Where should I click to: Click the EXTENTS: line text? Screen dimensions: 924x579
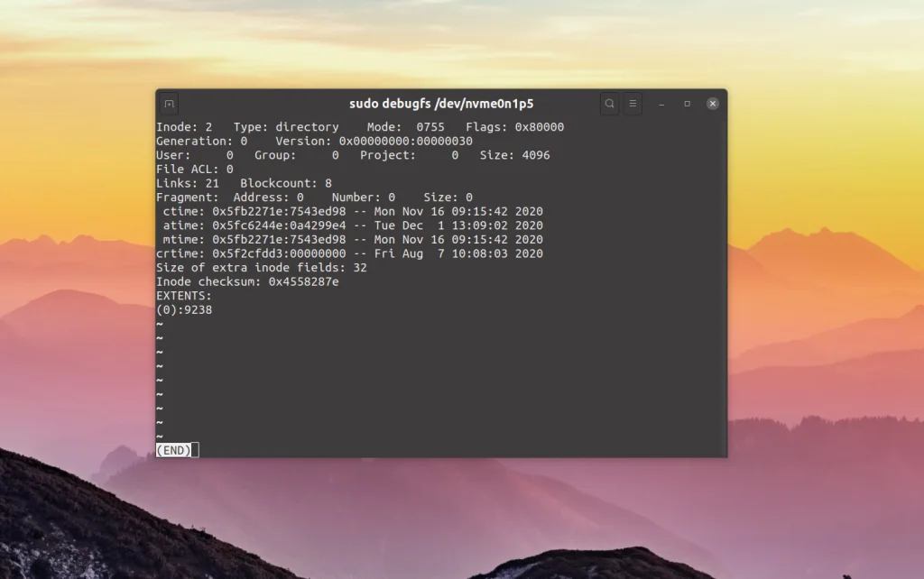click(x=183, y=295)
